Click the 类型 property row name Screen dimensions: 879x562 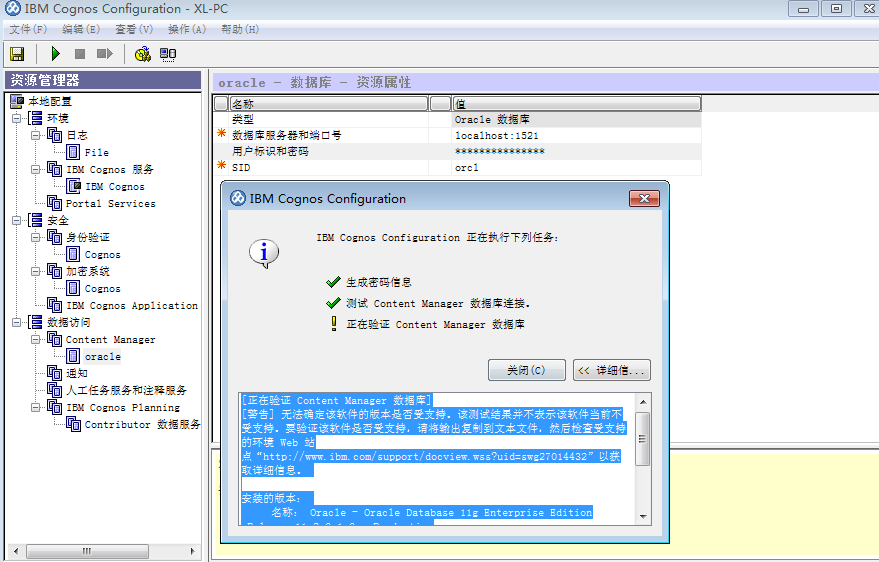(x=243, y=119)
